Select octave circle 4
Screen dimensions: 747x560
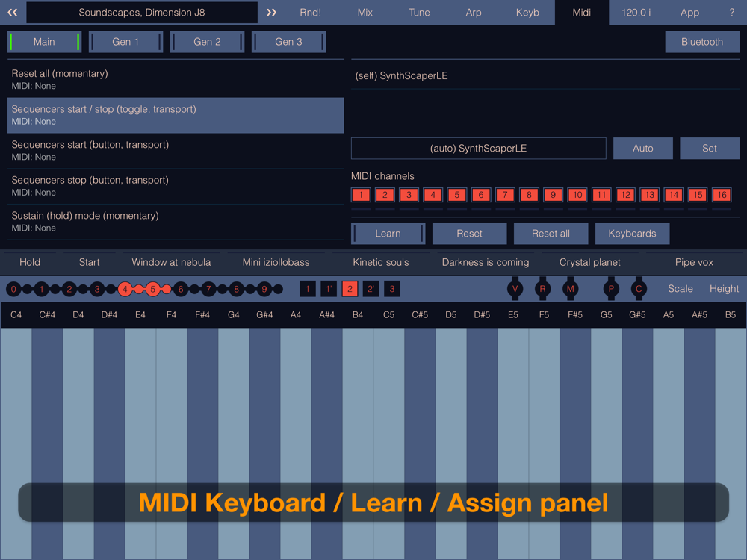[x=125, y=289]
